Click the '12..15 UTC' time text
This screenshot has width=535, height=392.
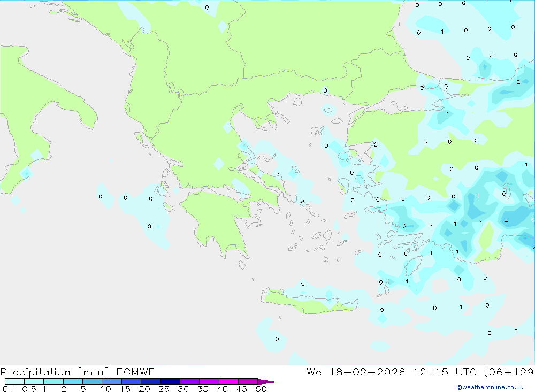445,372
